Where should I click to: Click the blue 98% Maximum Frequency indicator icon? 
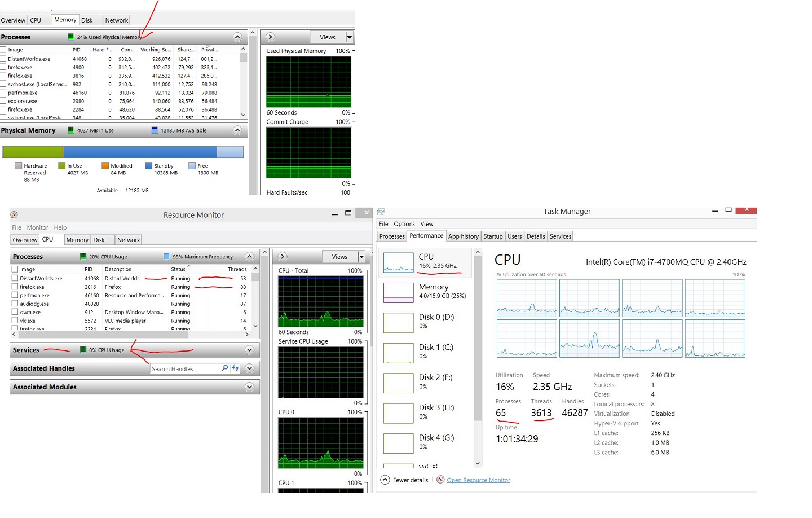click(x=166, y=256)
